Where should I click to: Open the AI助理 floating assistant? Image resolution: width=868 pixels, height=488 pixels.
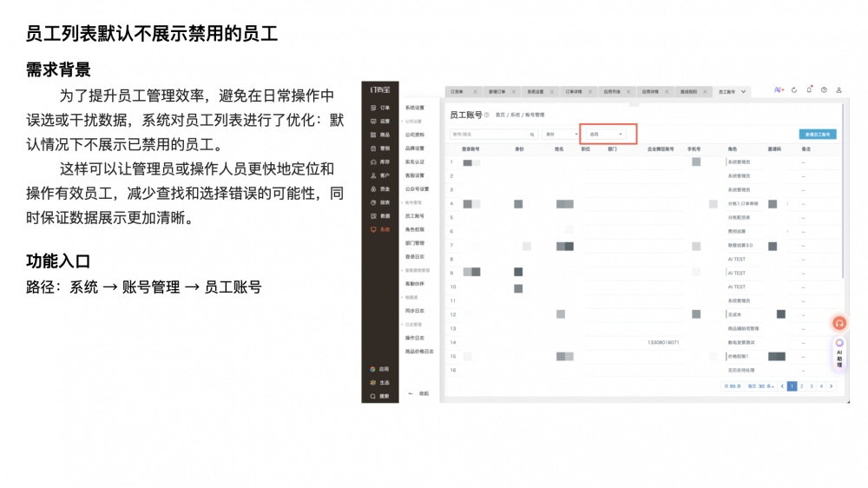pos(839,352)
